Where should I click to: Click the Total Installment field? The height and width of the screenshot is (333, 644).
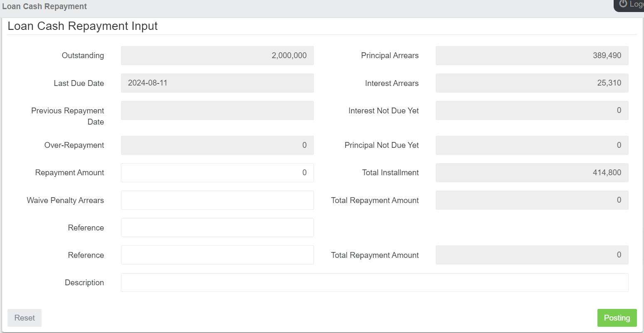tap(531, 172)
